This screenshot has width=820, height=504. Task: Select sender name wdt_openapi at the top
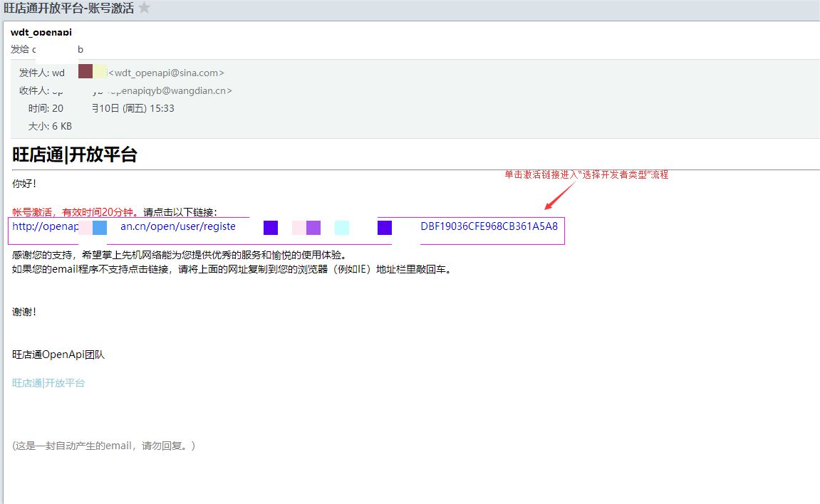pos(41,32)
